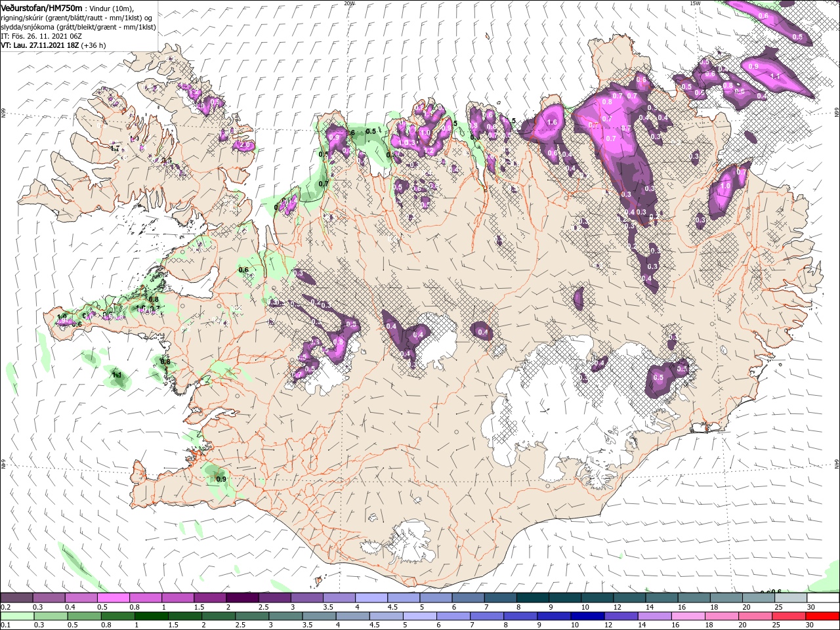Pick the darkest purple 2 snow legend swatch
The height and width of the screenshot is (630, 840).
(242, 598)
